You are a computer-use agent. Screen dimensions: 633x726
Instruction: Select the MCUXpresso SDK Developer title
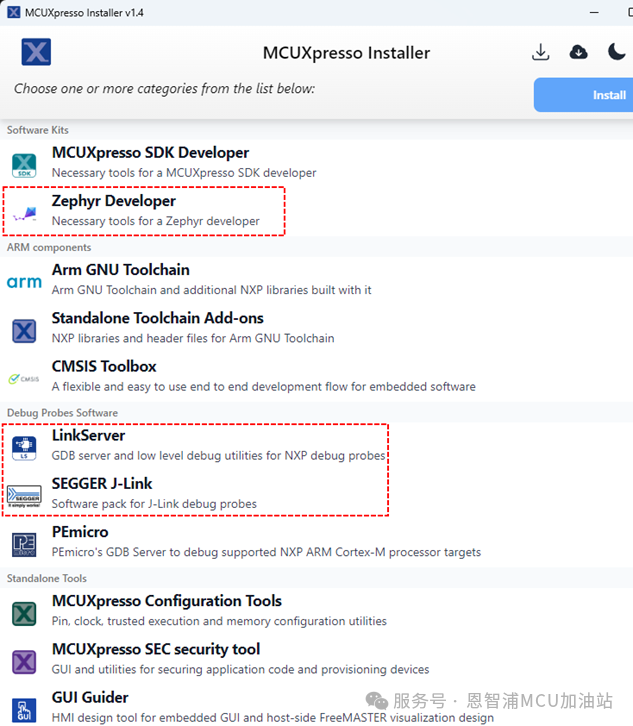150,153
